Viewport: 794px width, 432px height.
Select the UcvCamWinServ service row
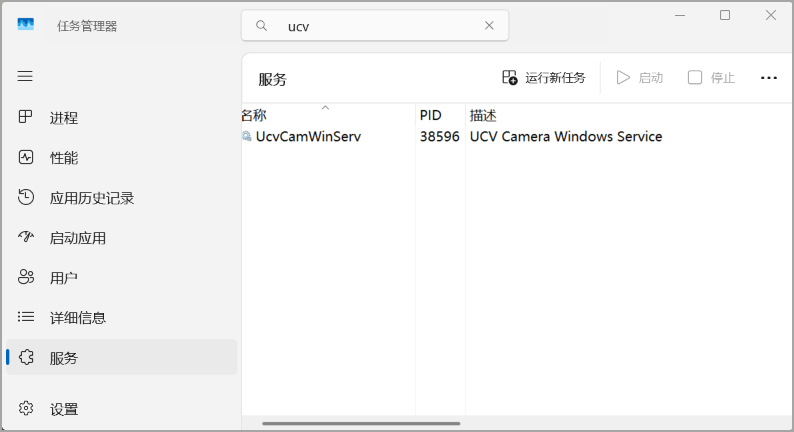click(517, 137)
